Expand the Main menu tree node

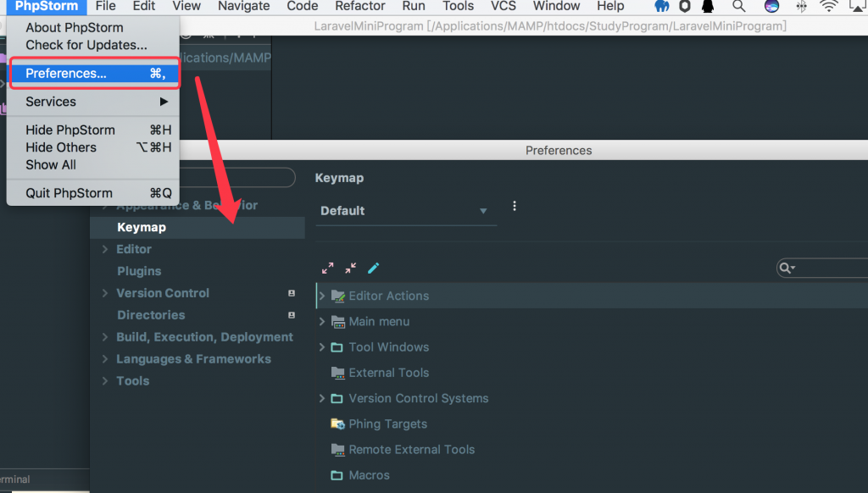[x=322, y=322]
